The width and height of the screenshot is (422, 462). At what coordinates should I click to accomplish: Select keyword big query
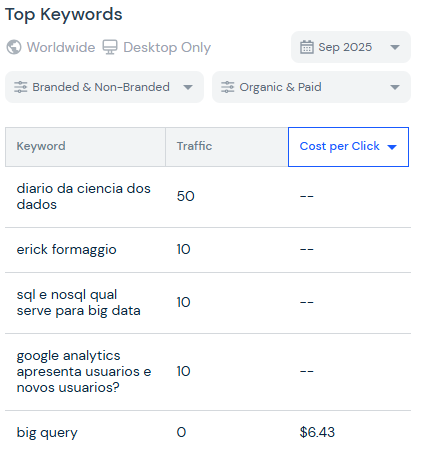click(47, 432)
